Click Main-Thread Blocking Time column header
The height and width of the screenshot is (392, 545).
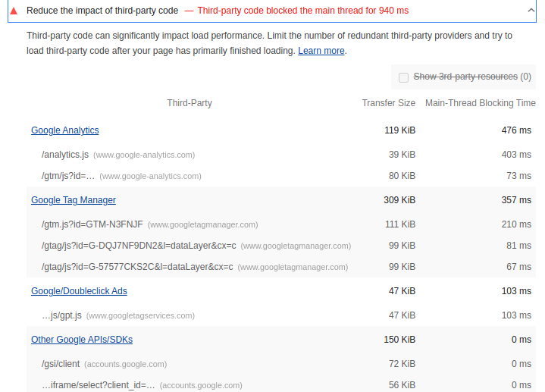click(x=480, y=103)
